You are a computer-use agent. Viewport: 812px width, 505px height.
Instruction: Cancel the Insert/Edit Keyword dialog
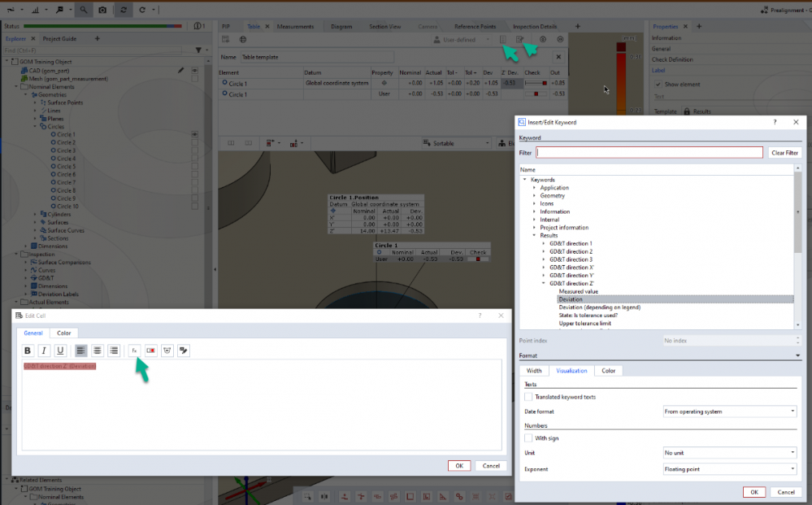[x=786, y=492]
